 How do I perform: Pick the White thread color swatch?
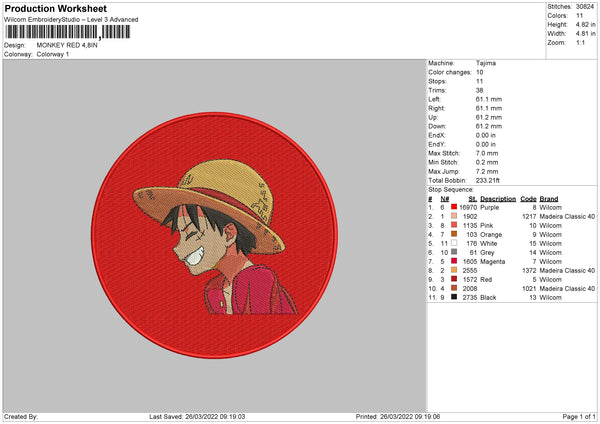coord(454,243)
